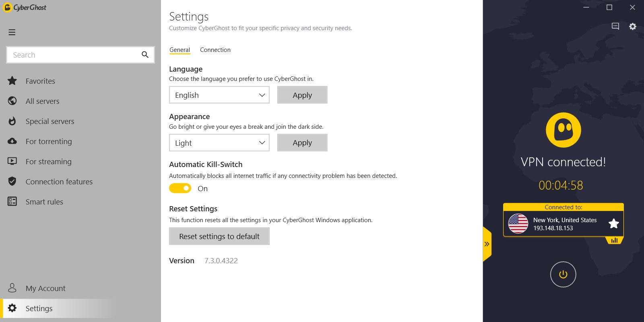The image size is (644, 322).
Task: Click the search magnifier icon
Action: (x=145, y=55)
